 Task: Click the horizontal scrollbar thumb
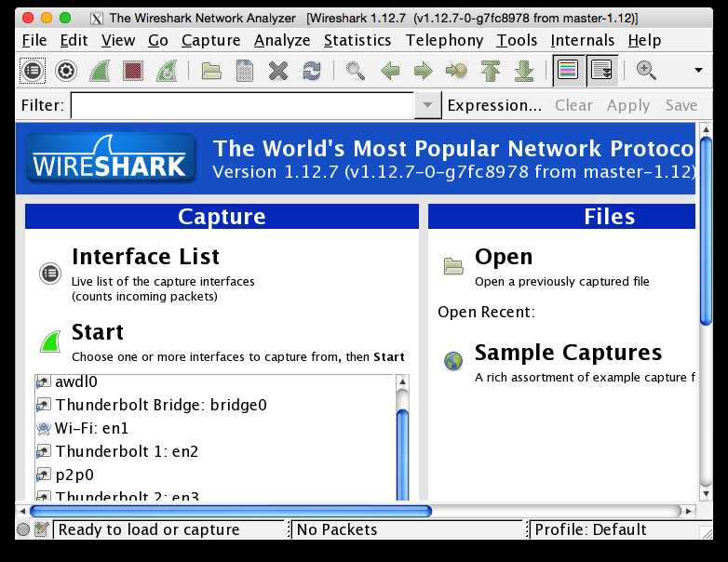(231, 511)
